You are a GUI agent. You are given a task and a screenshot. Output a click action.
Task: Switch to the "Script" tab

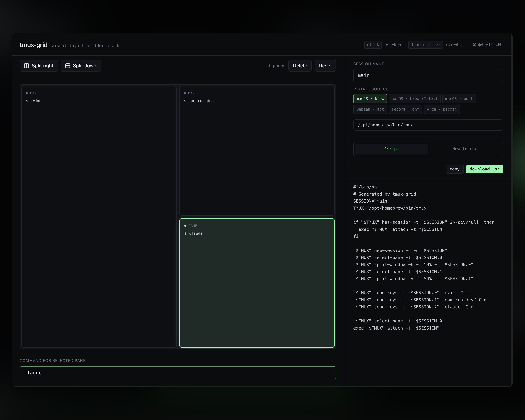click(391, 149)
